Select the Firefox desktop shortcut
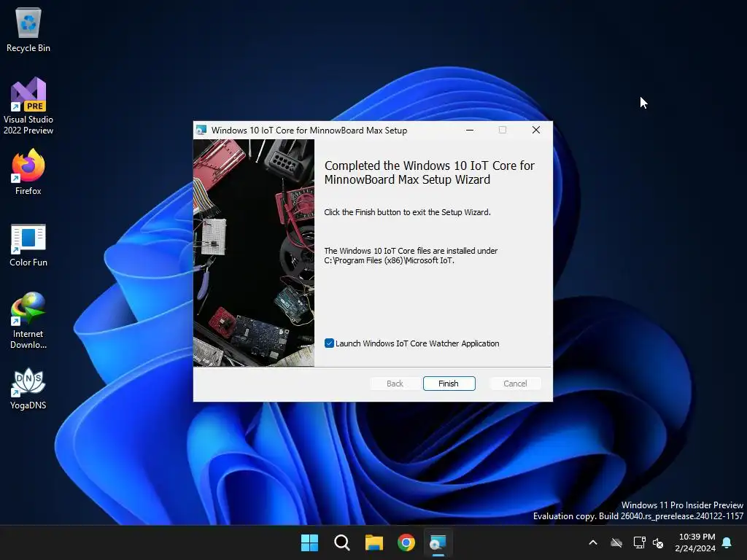The height and width of the screenshot is (560, 747). point(28,172)
